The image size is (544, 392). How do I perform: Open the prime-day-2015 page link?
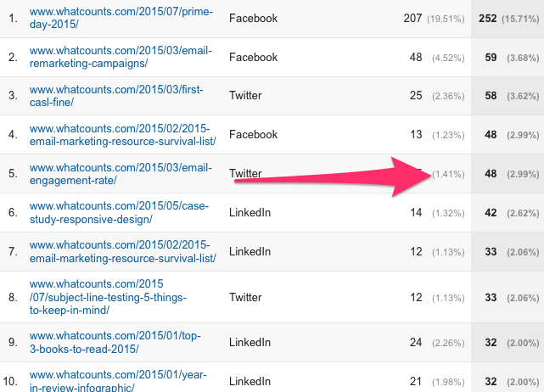(x=121, y=19)
